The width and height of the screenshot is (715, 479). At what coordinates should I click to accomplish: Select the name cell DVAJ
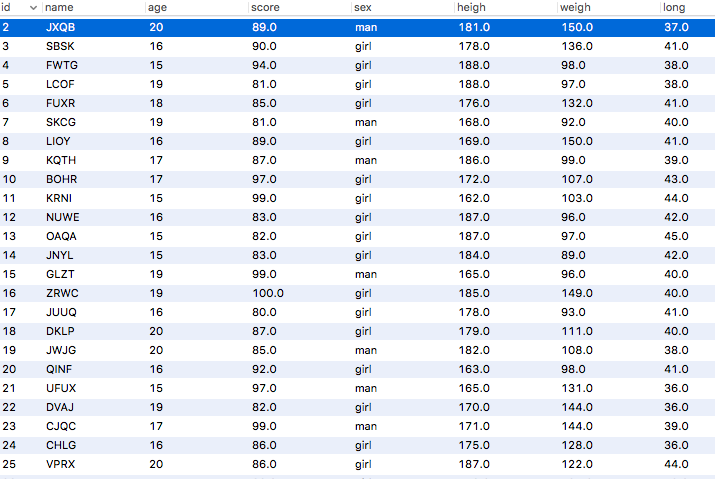pyautogui.click(x=60, y=407)
